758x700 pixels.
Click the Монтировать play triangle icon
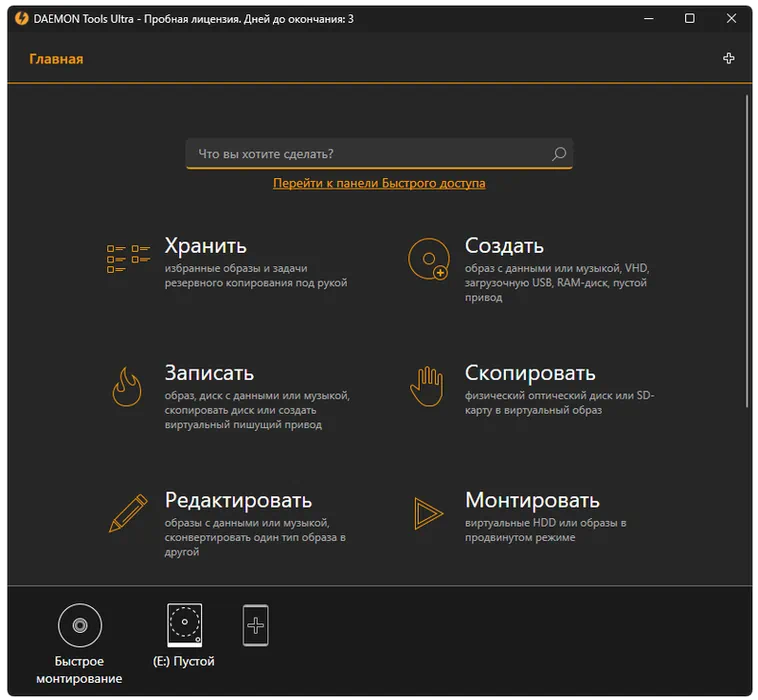click(428, 513)
